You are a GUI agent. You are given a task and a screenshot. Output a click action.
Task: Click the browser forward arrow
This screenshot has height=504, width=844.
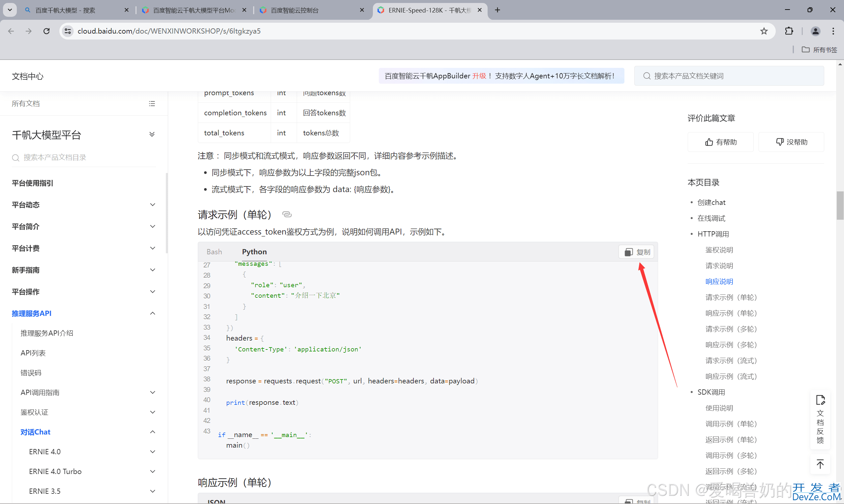[29, 31]
